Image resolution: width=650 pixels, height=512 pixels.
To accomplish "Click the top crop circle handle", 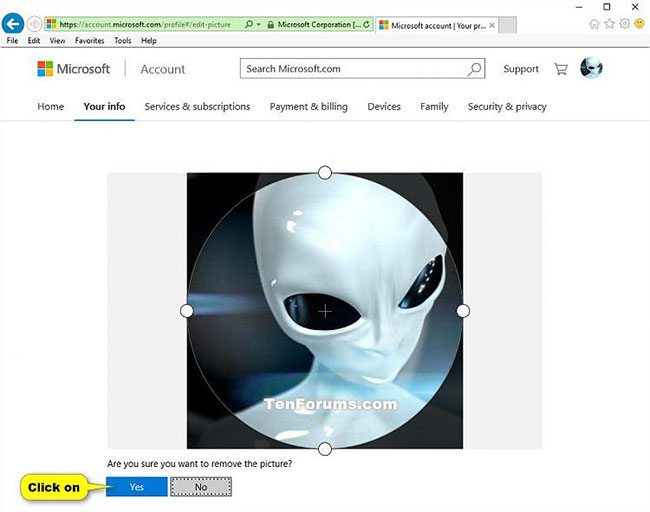I will (x=325, y=172).
